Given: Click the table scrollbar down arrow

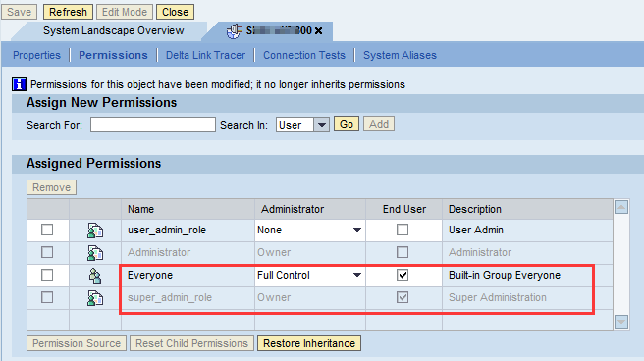Looking at the screenshot, I should coord(621,322).
